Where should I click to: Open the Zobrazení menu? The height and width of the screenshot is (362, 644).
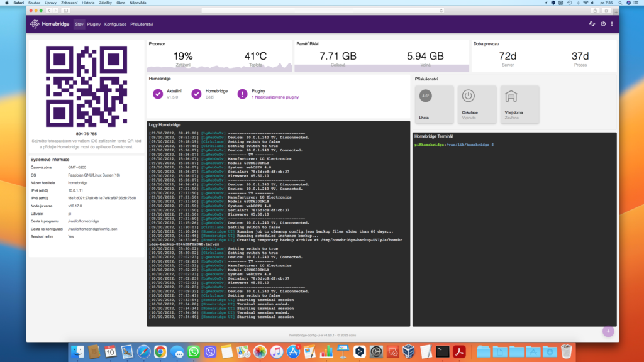coord(69,3)
